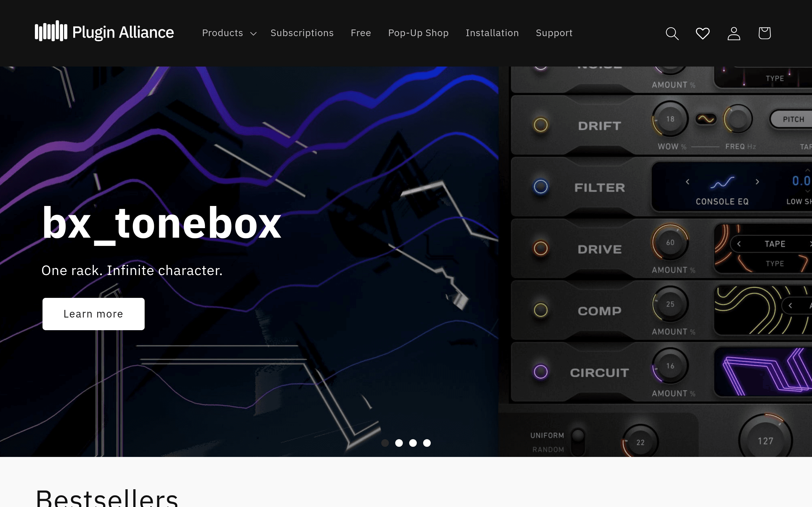
Task: Toggle the DRIFT module power ring
Action: tap(540, 125)
